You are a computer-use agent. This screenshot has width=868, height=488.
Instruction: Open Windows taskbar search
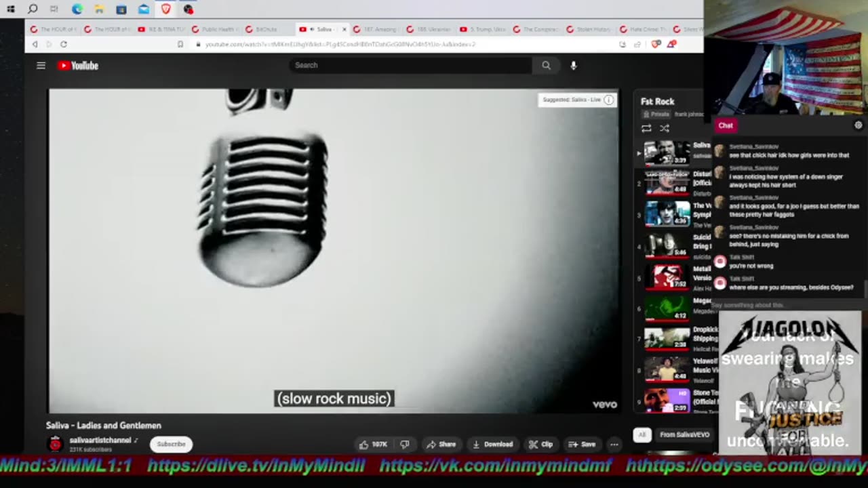coord(33,9)
